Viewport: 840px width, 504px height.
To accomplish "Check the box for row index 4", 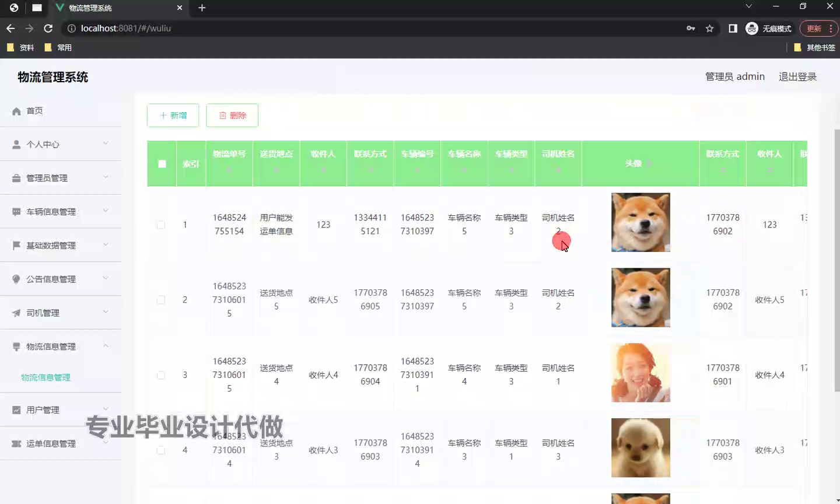I will tap(161, 450).
